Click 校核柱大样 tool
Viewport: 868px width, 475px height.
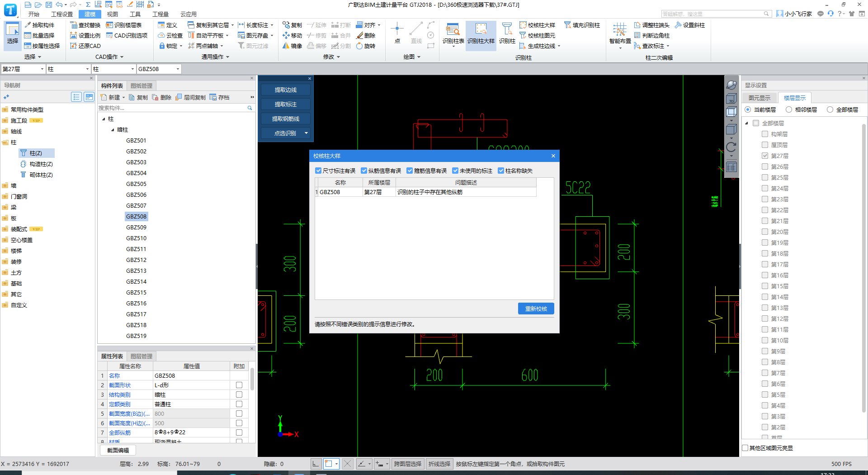(x=537, y=25)
